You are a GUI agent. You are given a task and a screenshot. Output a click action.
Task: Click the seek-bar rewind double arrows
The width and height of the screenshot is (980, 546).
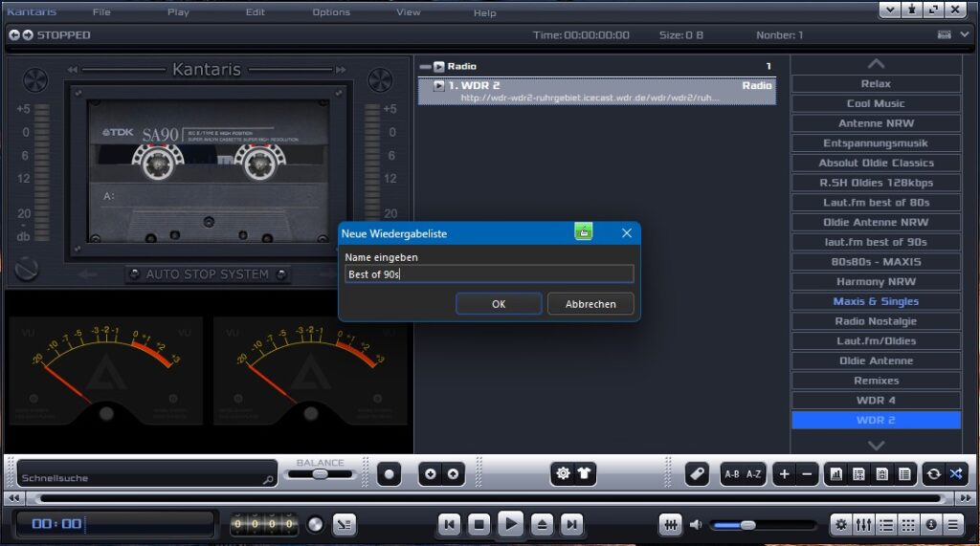coord(13,498)
